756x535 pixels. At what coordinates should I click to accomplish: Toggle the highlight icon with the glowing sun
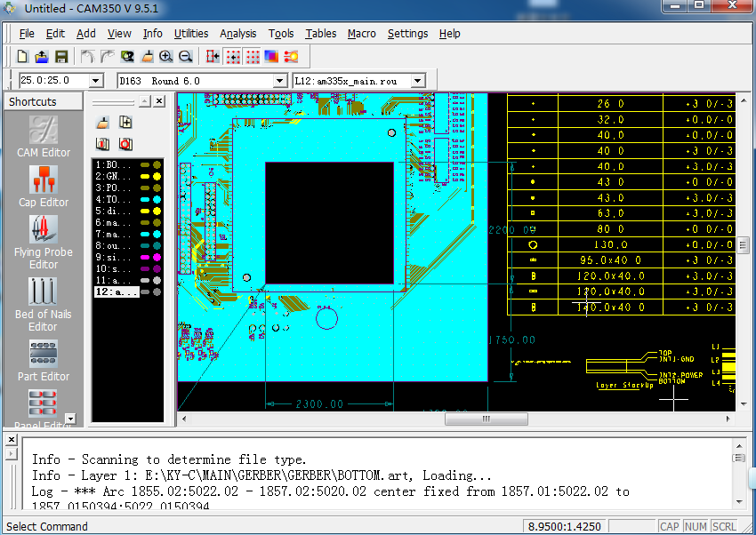[x=291, y=57]
